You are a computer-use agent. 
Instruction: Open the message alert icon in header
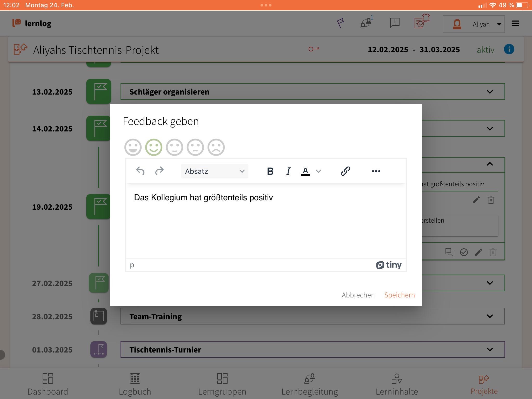[x=395, y=23]
